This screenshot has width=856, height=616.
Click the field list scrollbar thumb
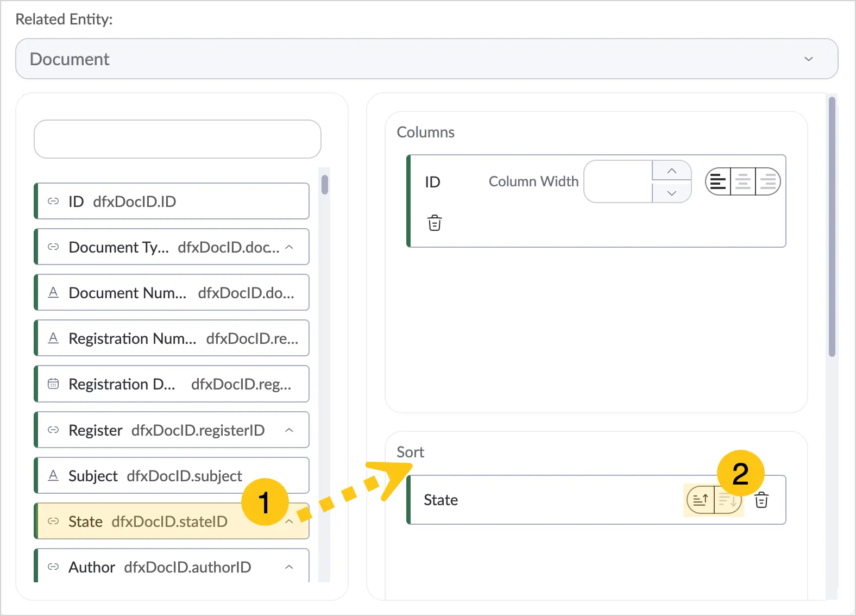[325, 185]
